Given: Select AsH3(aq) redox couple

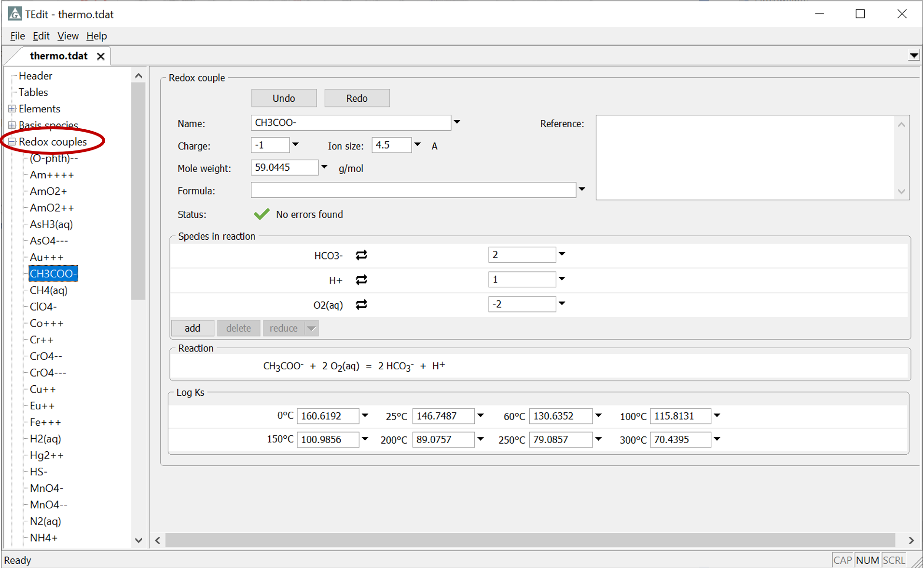Looking at the screenshot, I should click(x=51, y=224).
